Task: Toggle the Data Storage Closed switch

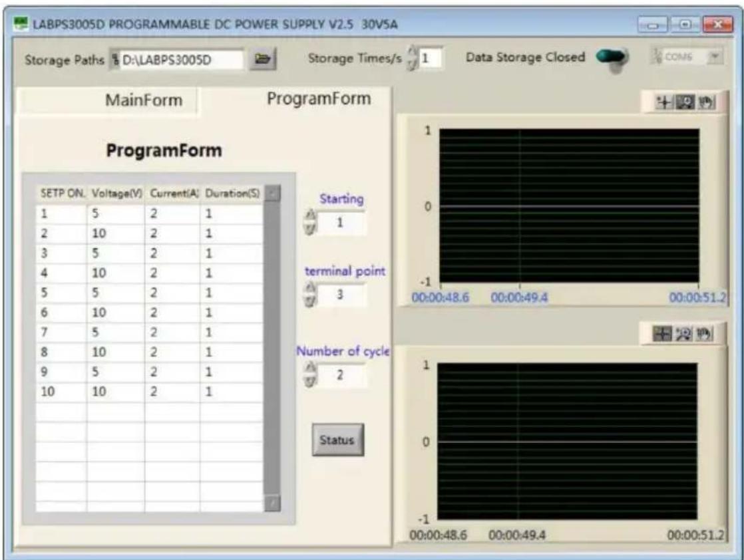Action: [x=612, y=57]
